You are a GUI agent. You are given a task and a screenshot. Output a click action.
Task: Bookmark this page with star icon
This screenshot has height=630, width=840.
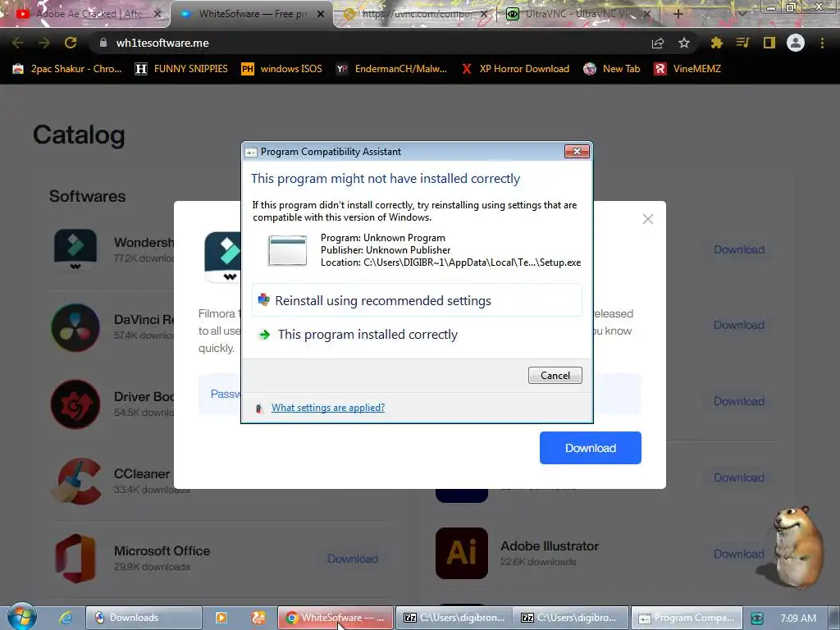coord(684,43)
